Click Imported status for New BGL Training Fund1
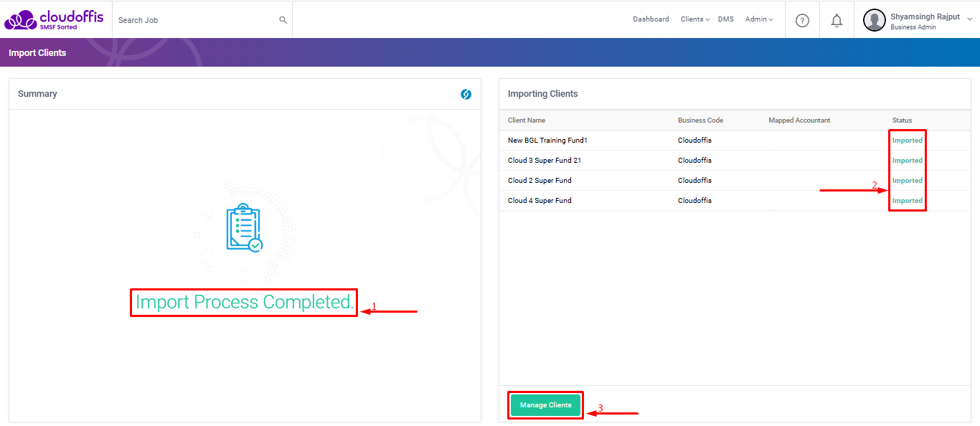 (x=907, y=141)
